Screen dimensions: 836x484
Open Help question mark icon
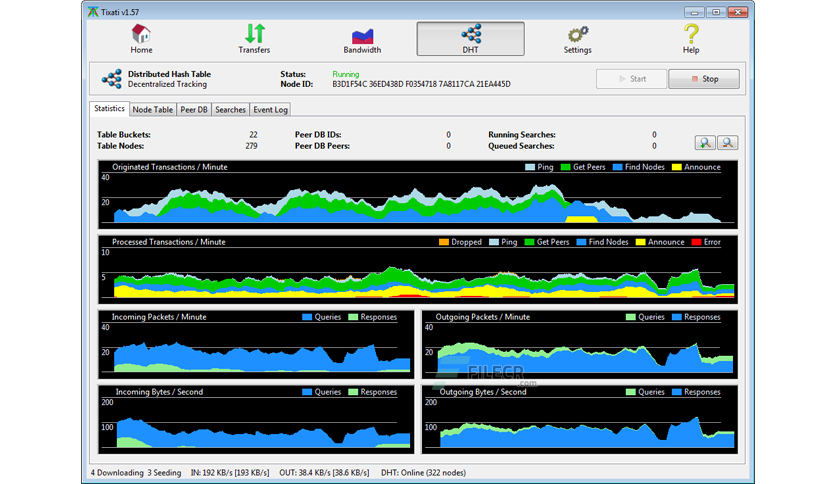click(691, 39)
